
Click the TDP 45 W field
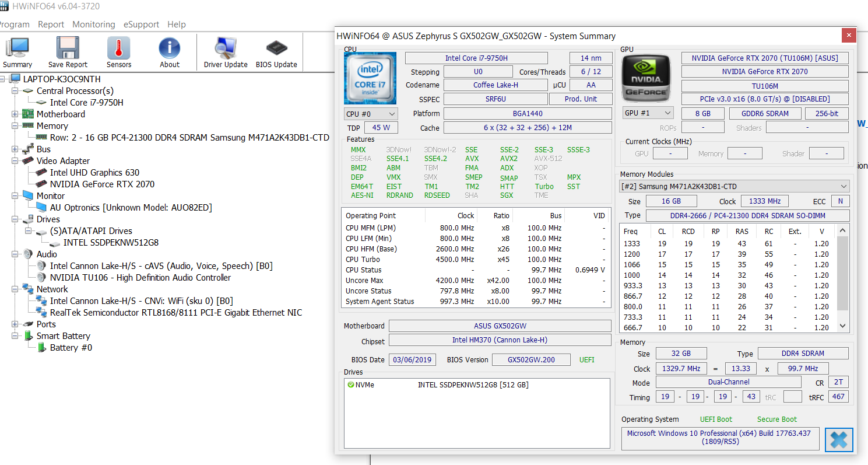point(381,128)
